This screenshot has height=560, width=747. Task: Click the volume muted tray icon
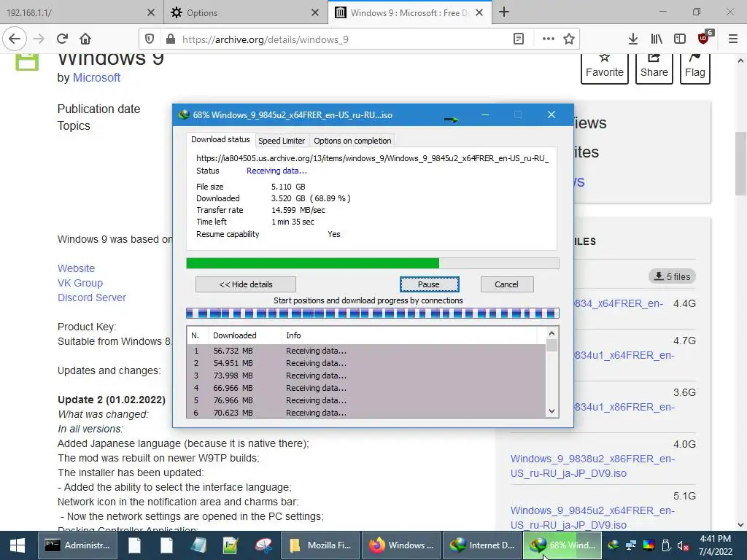pyautogui.click(x=682, y=545)
